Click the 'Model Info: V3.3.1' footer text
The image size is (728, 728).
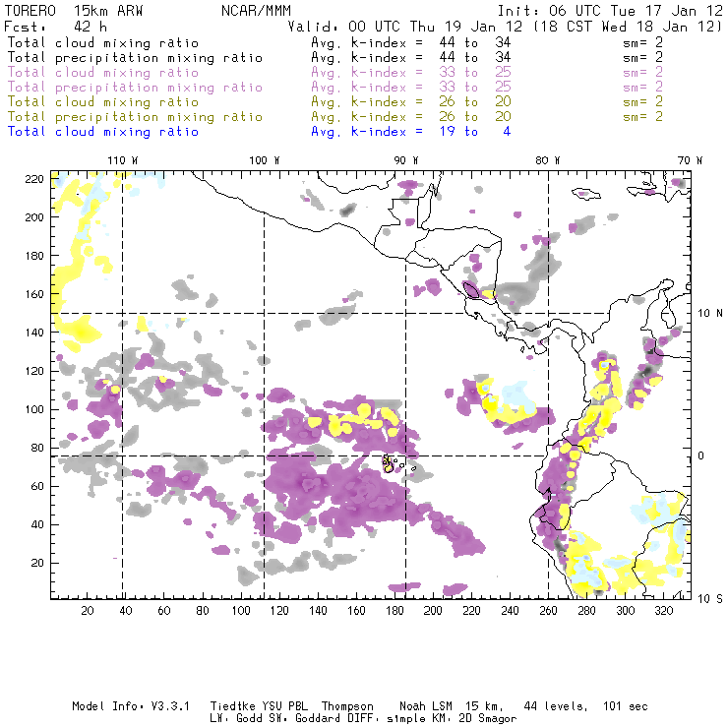(x=131, y=706)
